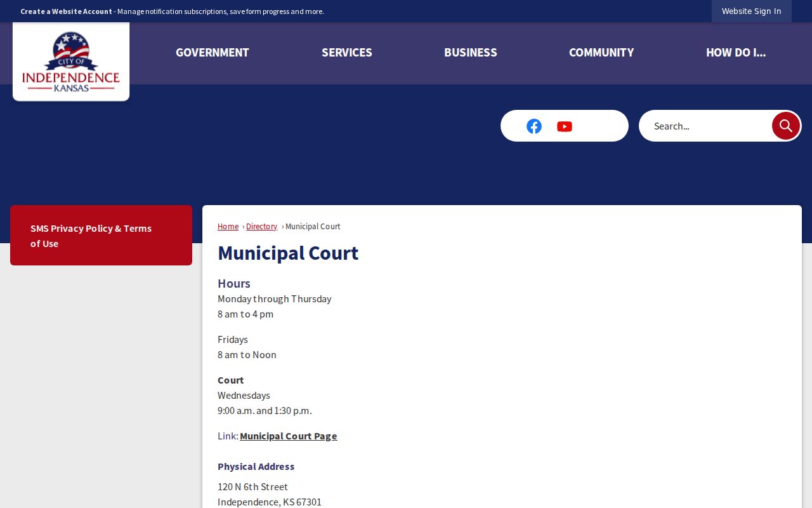Image resolution: width=812 pixels, height=508 pixels.
Task: Click the bold "Court" label
Action: [x=231, y=380]
